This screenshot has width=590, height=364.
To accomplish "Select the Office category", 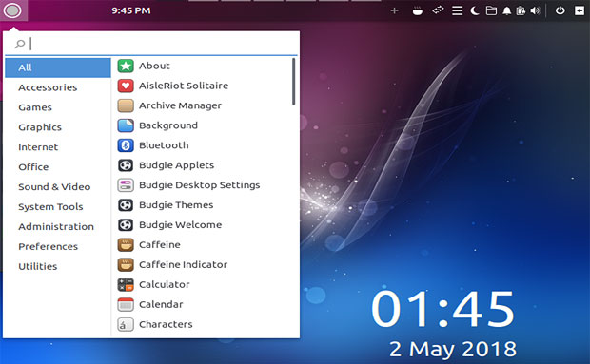I will [x=58, y=167].
